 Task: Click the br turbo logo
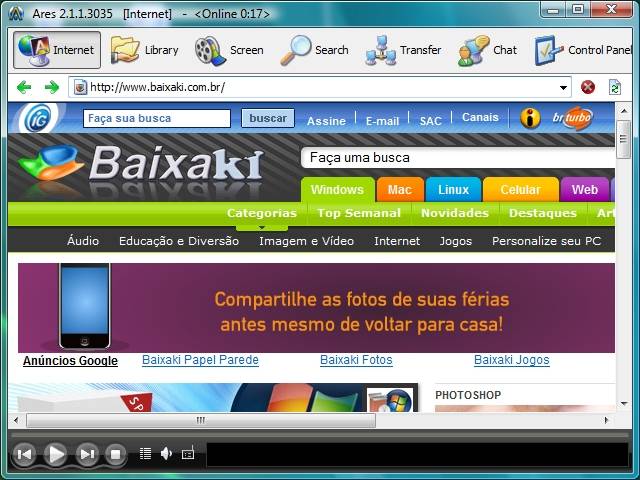click(x=572, y=118)
